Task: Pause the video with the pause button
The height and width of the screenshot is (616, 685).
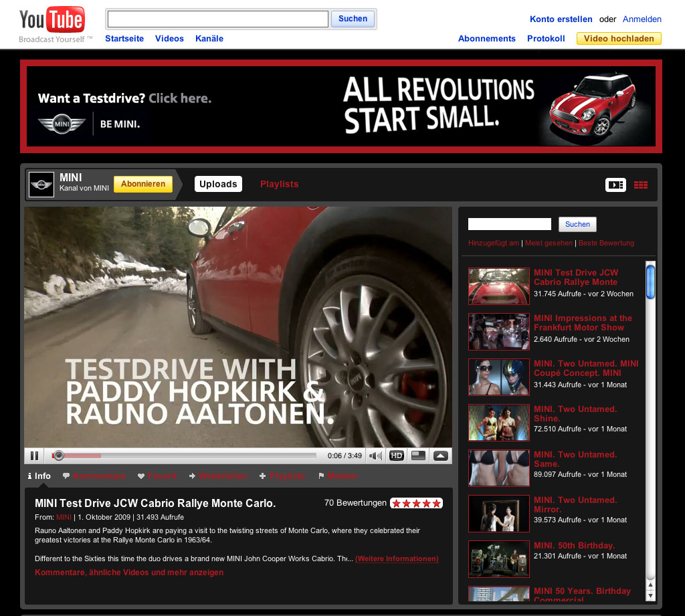Action: pyautogui.click(x=35, y=455)
